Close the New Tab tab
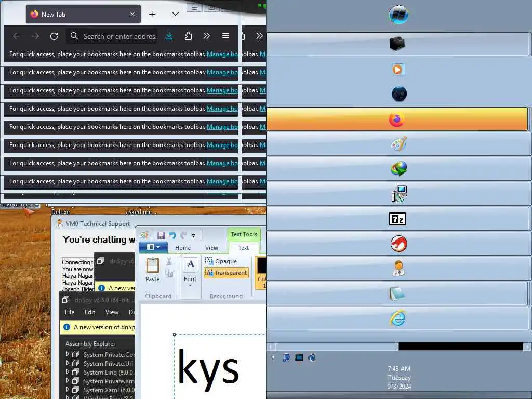Screen dimensions: 532x399 click(x=132, y=14)
